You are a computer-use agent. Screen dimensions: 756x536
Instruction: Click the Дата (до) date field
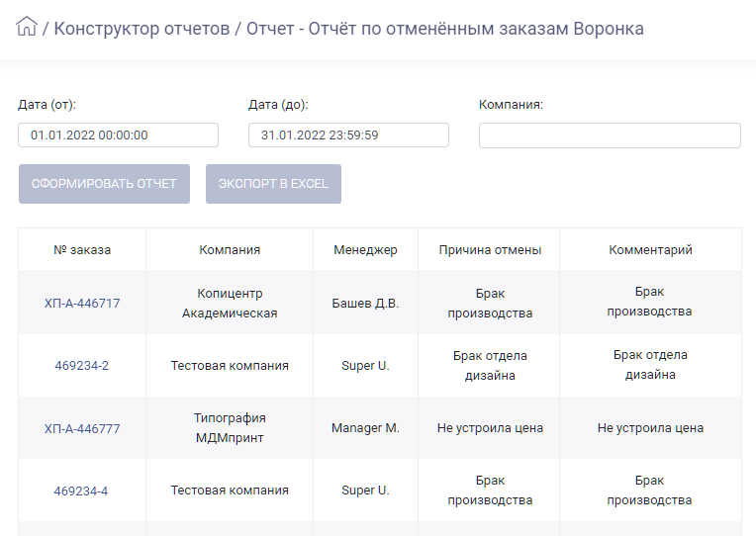pyautogui.click(x=348, y=134)
